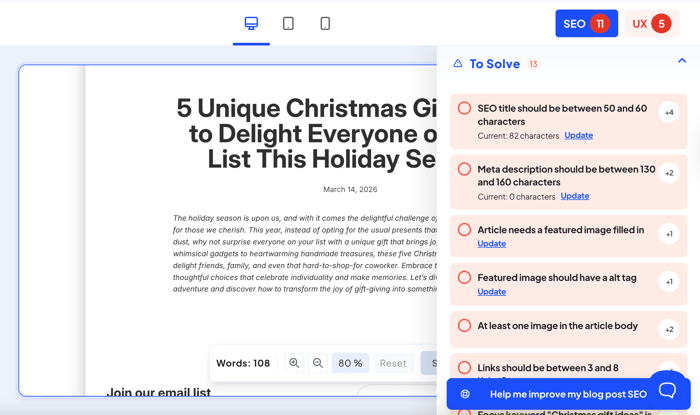700x415 pixels.
Task: Click +1 badge on featured image alt tag
Action: (669, 282)
